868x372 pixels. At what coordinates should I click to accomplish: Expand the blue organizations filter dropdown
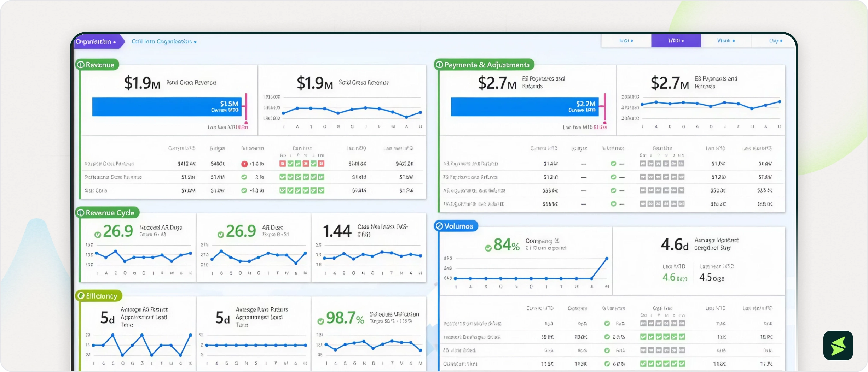click(x=164, y=42)
